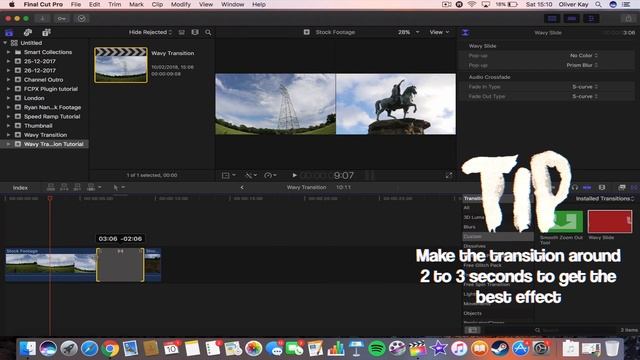Click Append clip edit button

(77, 187)
